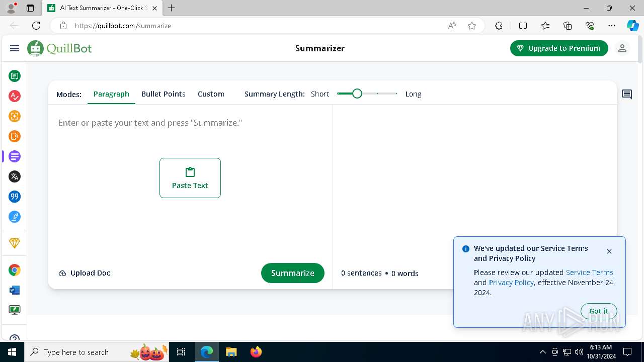Add page to favorites star icon
The height and width of the screenshot is (362, 644).
472,26
